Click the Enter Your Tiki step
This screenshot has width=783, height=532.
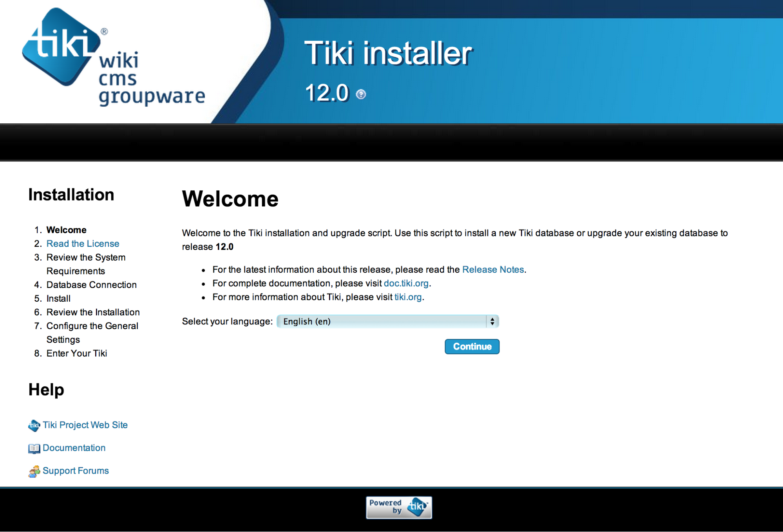(x=76, y=353)
